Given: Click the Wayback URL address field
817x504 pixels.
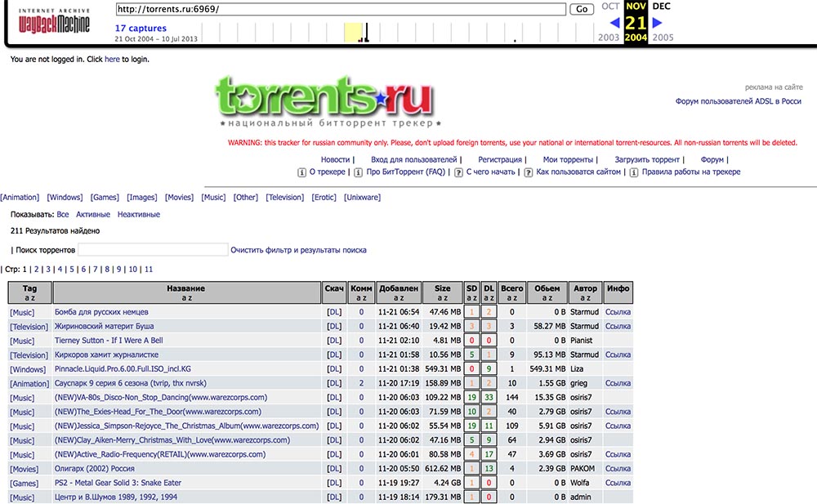Looking at the screenshot, I should coord(341,9).
